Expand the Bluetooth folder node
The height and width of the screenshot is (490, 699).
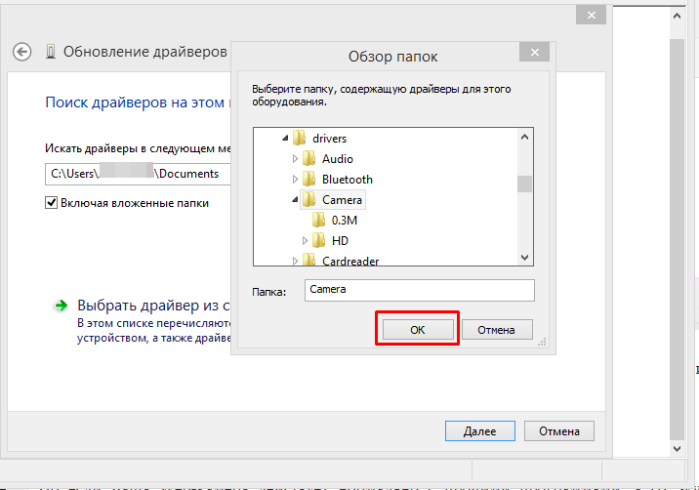[295, 179]
